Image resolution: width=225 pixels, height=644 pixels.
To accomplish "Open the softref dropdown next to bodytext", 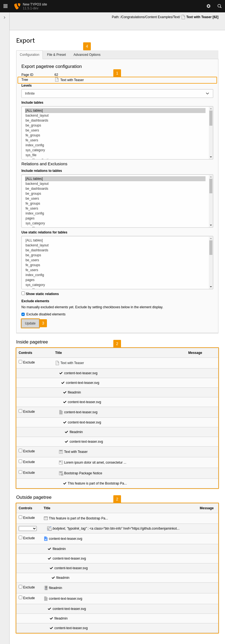I will pyautogui.click(x=27, y=529).
